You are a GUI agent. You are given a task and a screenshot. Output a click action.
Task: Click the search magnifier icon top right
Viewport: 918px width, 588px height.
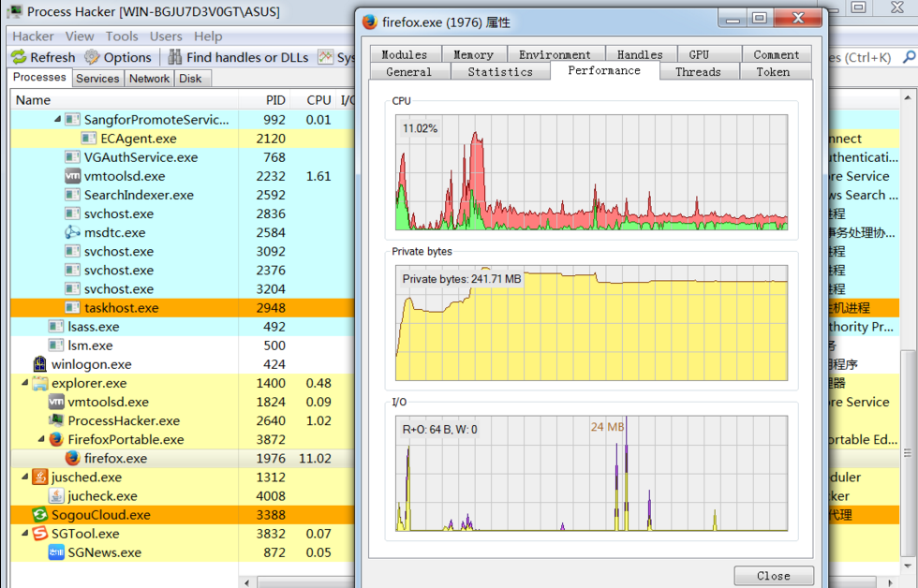(x=908, y=56)
